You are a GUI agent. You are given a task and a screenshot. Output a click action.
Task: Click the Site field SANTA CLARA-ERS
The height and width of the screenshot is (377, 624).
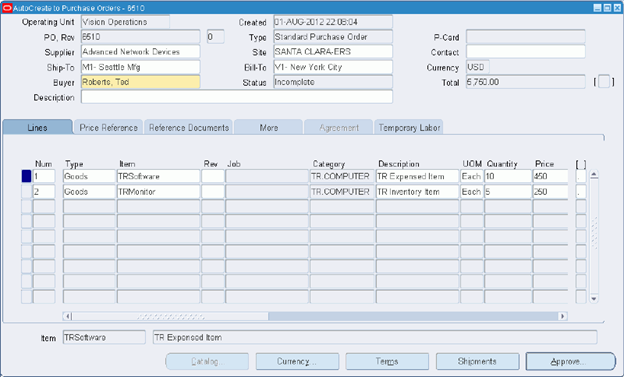click(333, 52)
